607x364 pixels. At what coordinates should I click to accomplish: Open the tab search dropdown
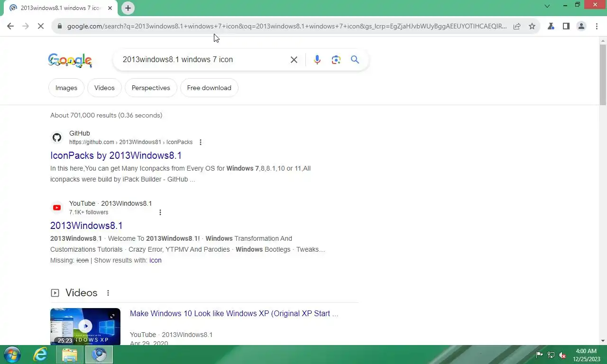tap(547, 6)
